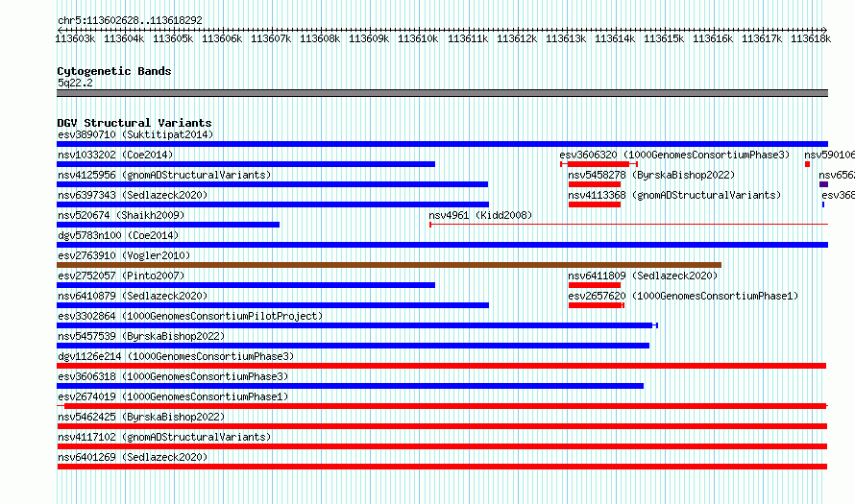Click the esv2763910 (Vogler2010) label
Image resolution: width=855 pixels, height=504 pixels.
tap(124, 255)
